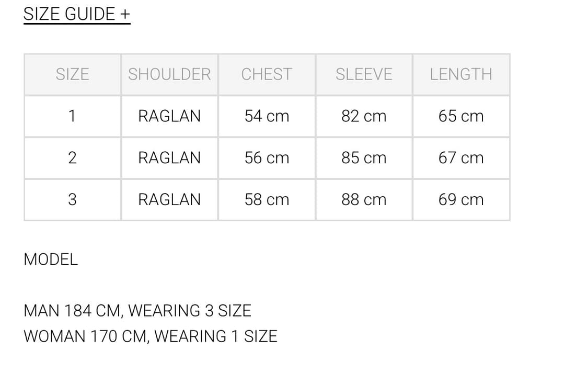This screenshot has width=588, height=373.
Task: Select the SLEEVE column header
Action: point(364,74)
